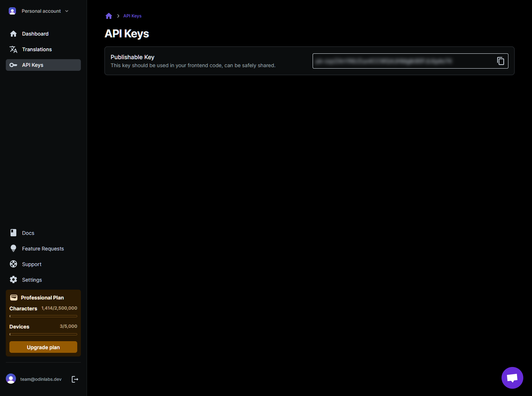The image size is (532, 396).
Task: Open Docs from the sidebar
Action: [x=43, y=233]
